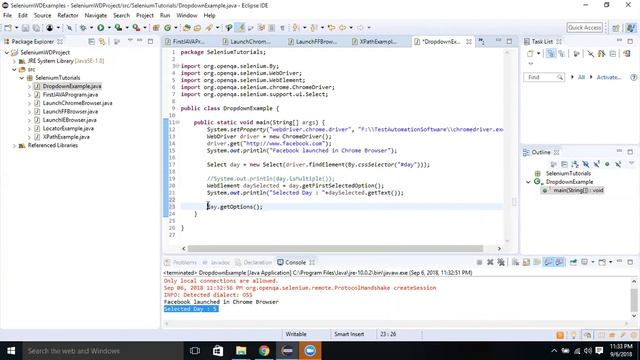The height and width of the screenshot is (360, 640).
Task: Click the Windows Start button
Action: pos(11,351)
